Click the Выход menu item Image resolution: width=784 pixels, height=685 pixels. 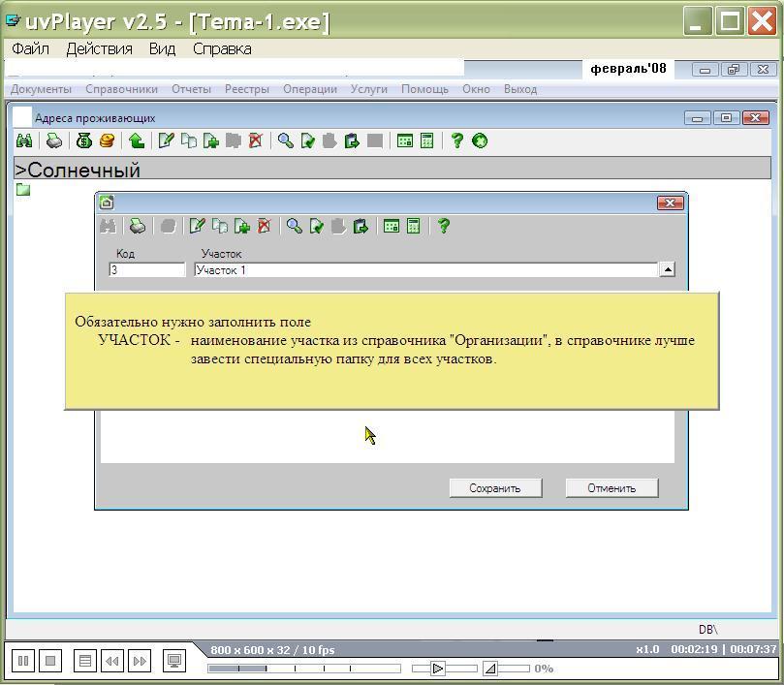coord(520,89)
